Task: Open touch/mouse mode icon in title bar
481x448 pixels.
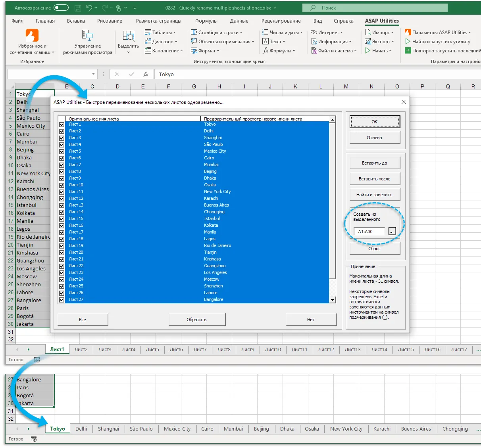Action: click(x=118, y=8)
